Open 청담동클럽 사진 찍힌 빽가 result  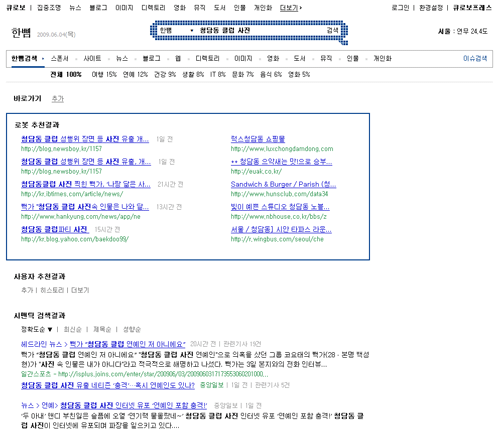click(x=86, y=184)
